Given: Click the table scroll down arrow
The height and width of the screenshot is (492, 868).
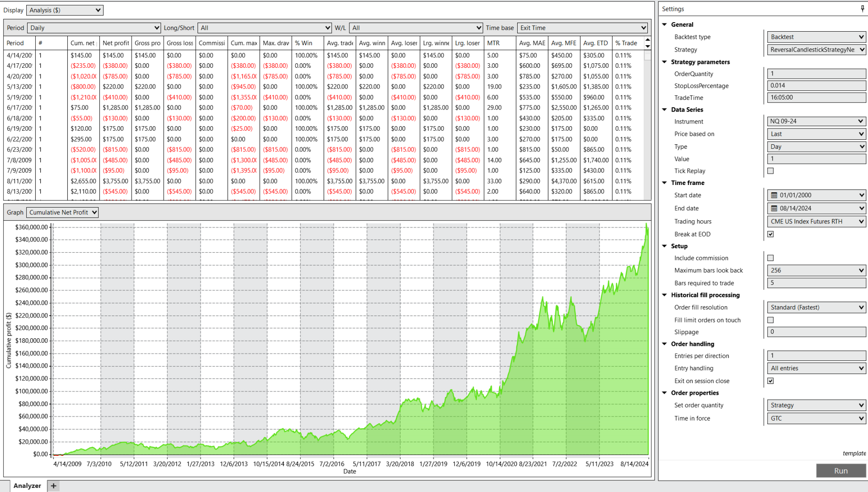Looking at the screenshot, I should coord(647,46).
